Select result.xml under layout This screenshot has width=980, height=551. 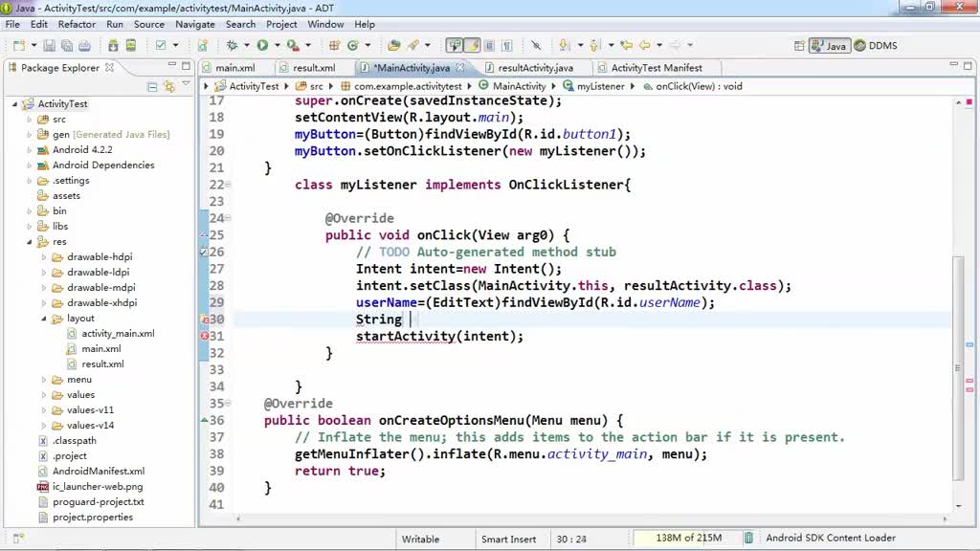(102, 364)
